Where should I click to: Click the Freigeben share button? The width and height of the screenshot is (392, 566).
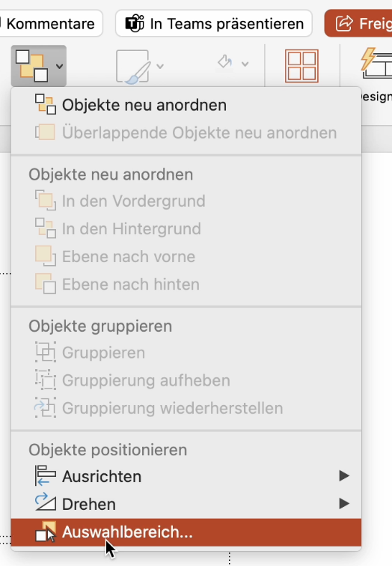point(358,24)
